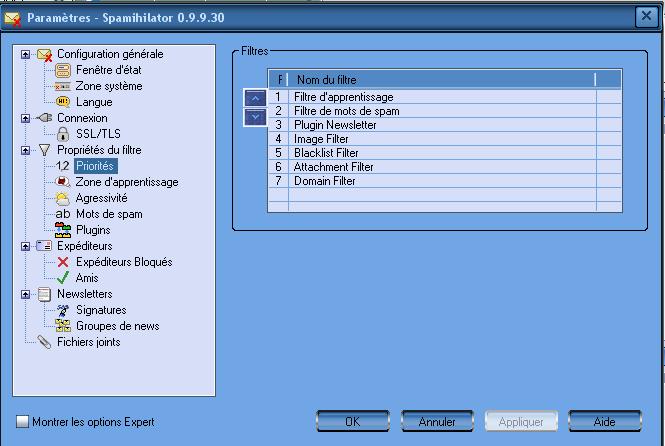665x446 pixels.
Task: Collapse the Configuration générale tree node
Action: tap(26, 54)
